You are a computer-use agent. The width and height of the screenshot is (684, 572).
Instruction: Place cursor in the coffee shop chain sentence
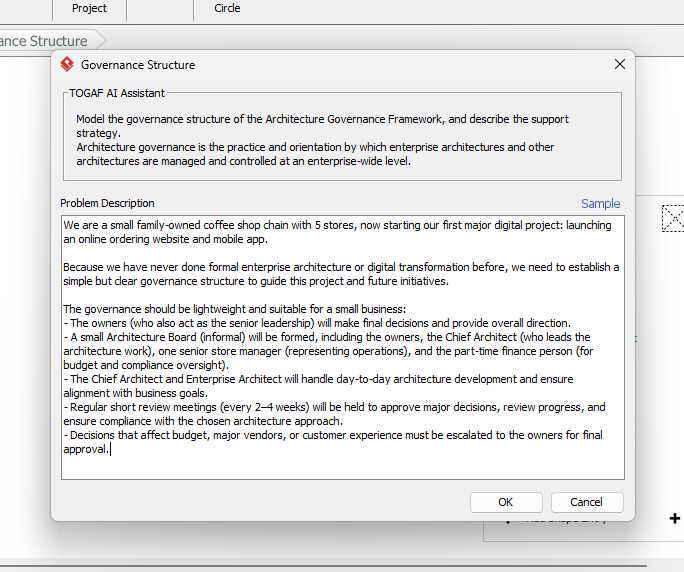tap(300, 226)
